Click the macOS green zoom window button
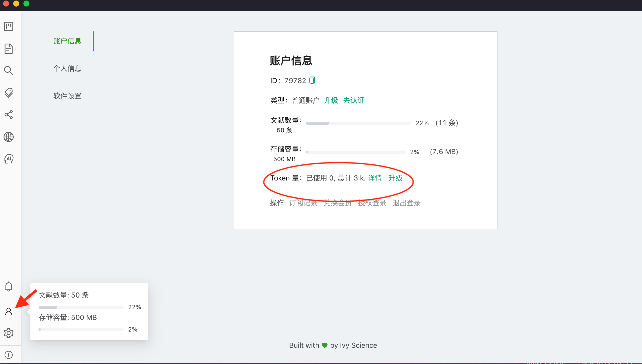Image resolution: width=642 pixels, height=364 pixels. [x=26, y=4]
